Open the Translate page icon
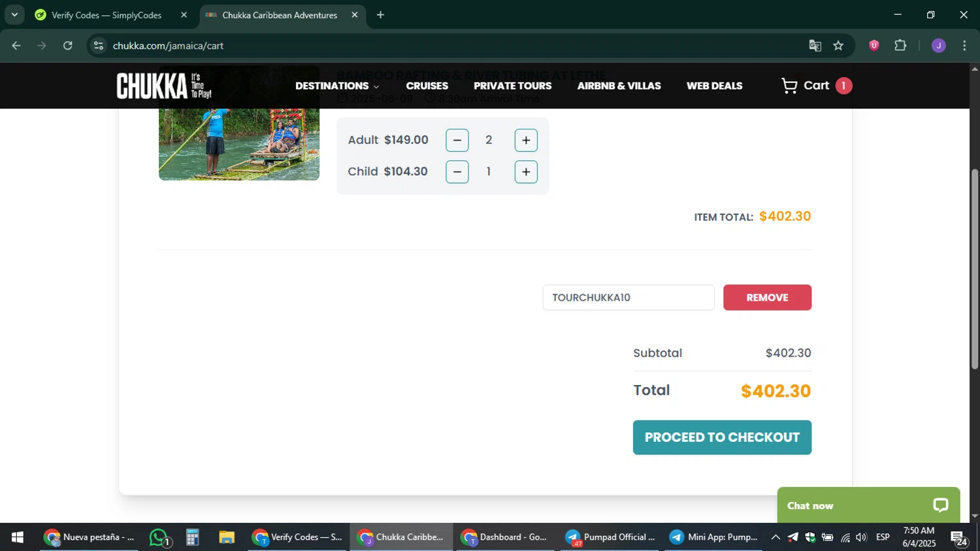The width and height of the screenshot is (980, 551). 815,46
